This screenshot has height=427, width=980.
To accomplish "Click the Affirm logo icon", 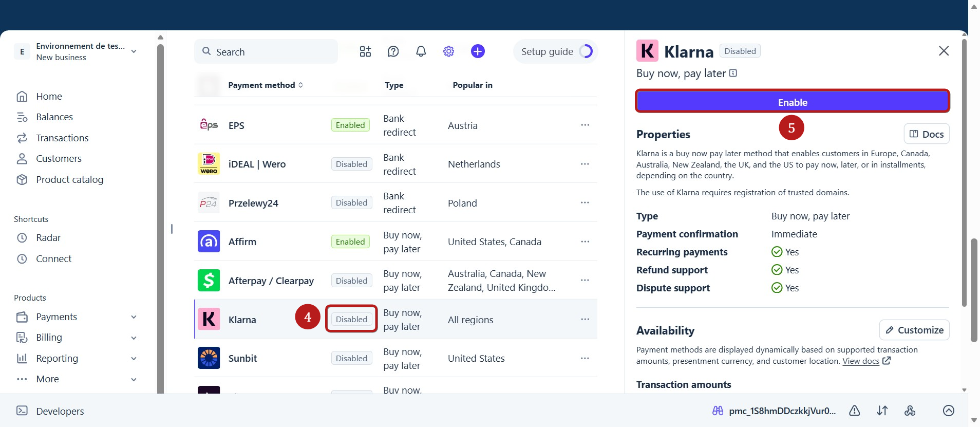I will pos(209,242).
